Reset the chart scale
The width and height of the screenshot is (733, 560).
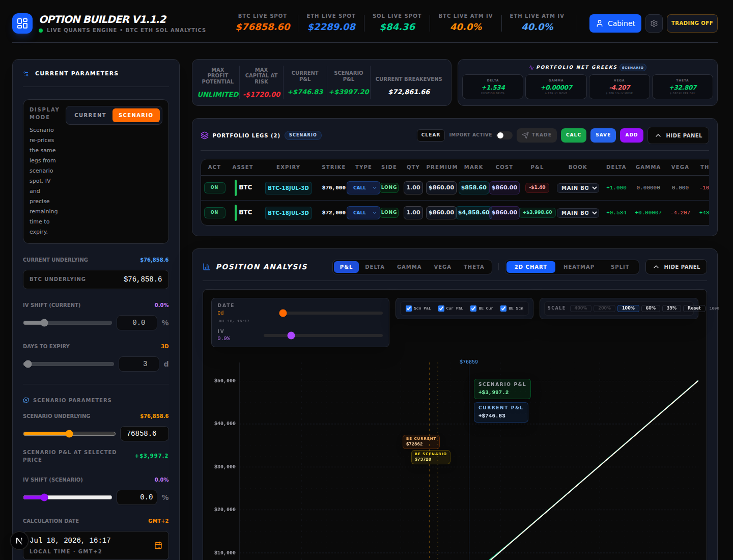click(x=694, y=309)
